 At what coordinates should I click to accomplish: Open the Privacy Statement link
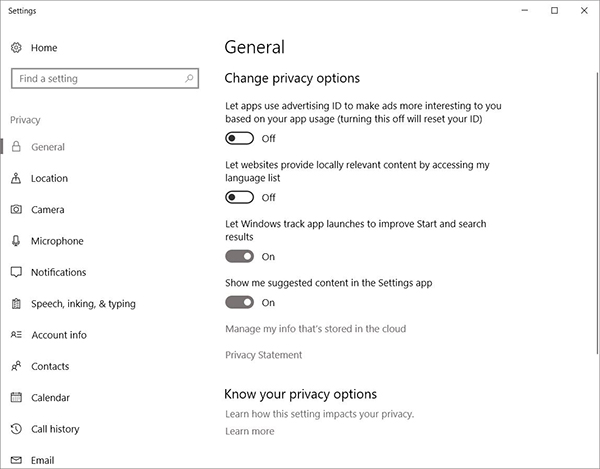coord(264,355)
